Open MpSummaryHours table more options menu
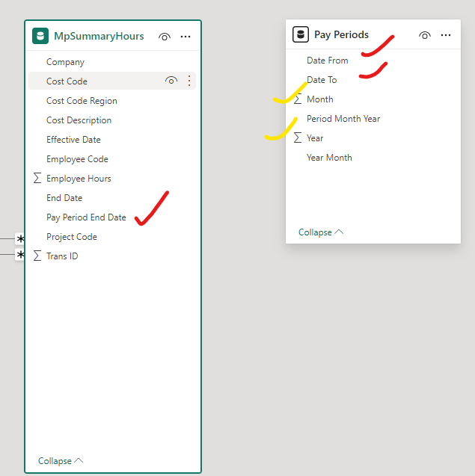 186,37
